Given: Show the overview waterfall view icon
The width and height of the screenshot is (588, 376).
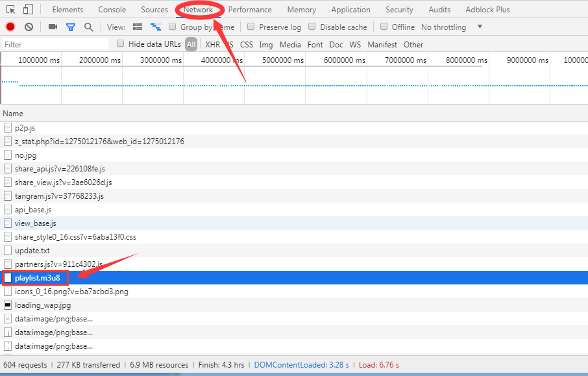Looking at the screenshot, I should coord(156,27).
